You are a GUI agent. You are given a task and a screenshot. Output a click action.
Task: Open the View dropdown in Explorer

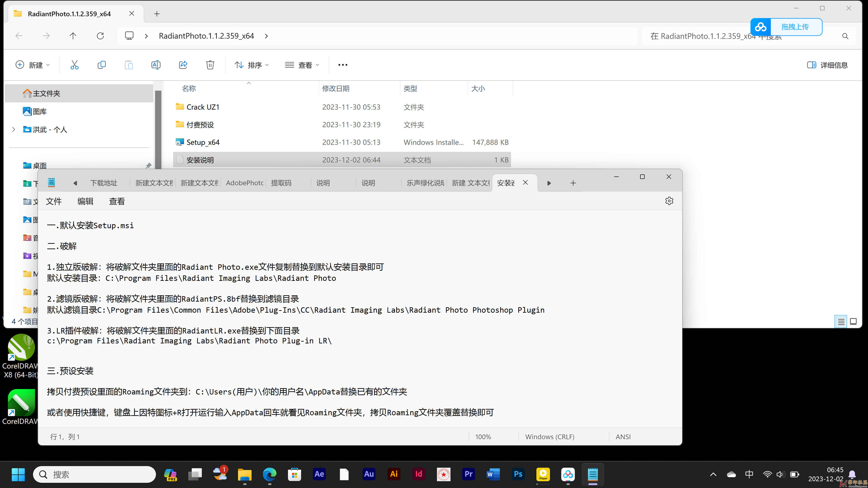[302, 65]
